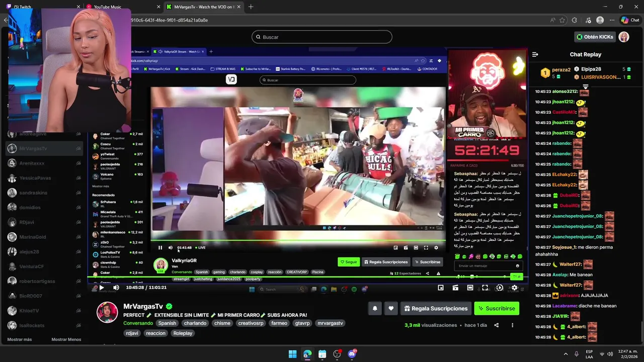This screenshot has height=362, width=644.
Task: Open Microsoft Edge from the taskbar
Action: [x=307, y=354]
